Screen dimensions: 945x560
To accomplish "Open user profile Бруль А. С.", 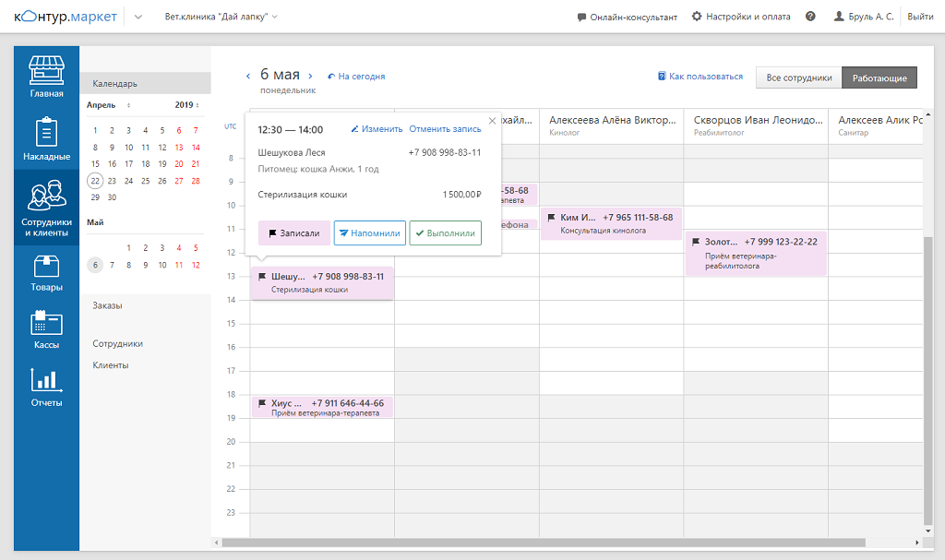I will coord(864,17).
